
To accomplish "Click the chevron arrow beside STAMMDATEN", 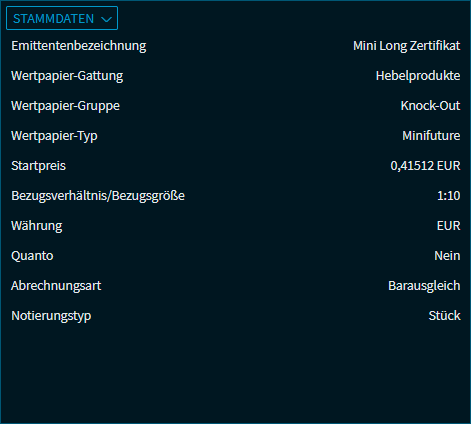I will tap(106, 19).
